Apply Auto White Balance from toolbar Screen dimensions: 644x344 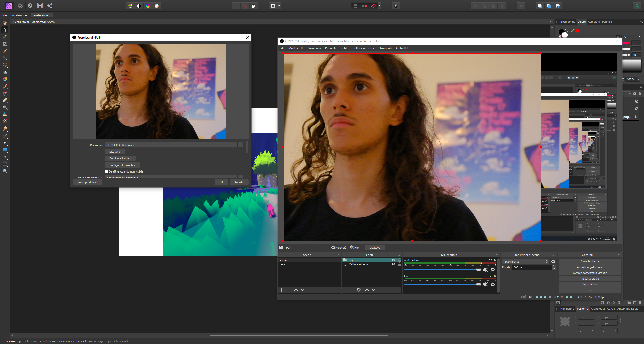point(157,6)
